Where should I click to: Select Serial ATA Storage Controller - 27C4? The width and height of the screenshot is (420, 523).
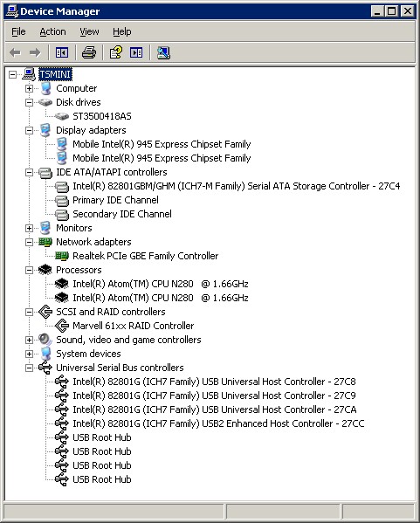(x=236, y=186)
